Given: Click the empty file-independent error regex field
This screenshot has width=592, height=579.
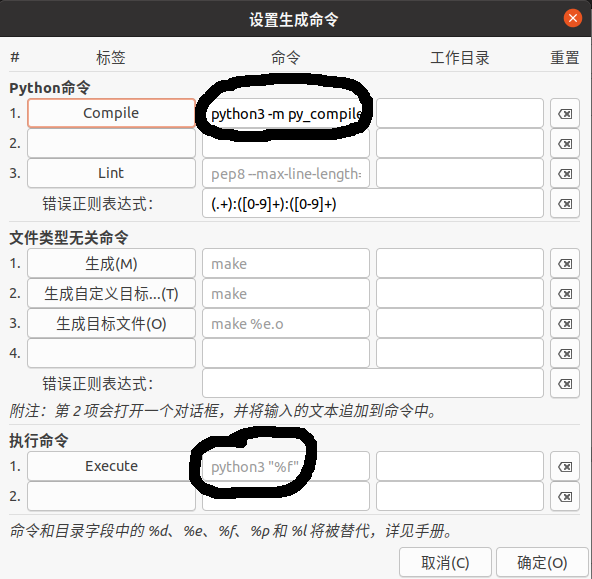Looking at the screenshot, I should point(373,384).
